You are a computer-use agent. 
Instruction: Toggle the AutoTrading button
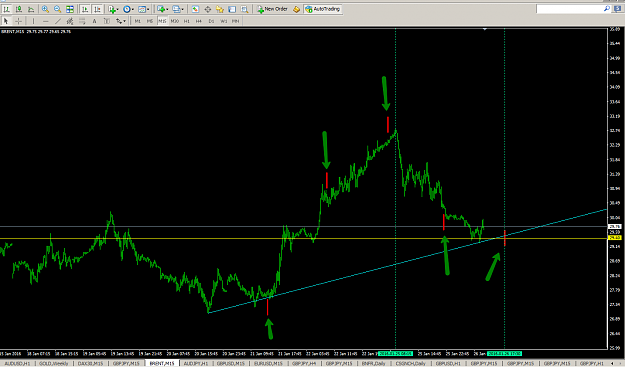coord(322,9)
